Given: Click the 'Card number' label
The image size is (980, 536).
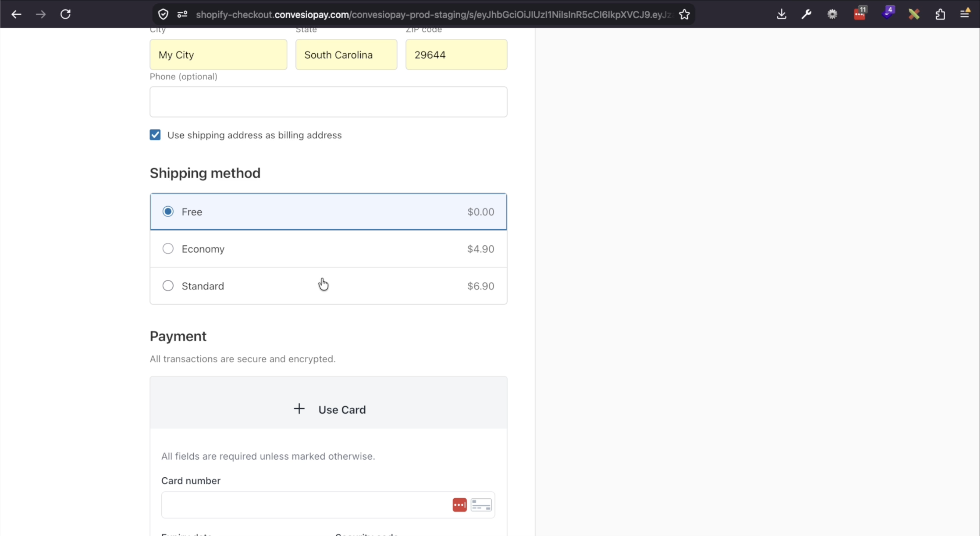Looking at the screenshot, I should 191,480.
